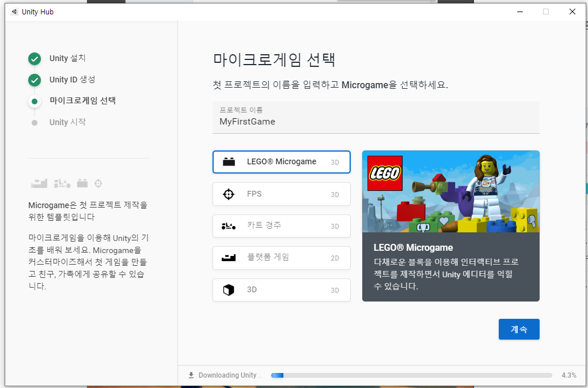This screenshot has height=388, width=588.
Task: Click the 2D tag on 플랫폼 게임 row
Action: (335, 258)
